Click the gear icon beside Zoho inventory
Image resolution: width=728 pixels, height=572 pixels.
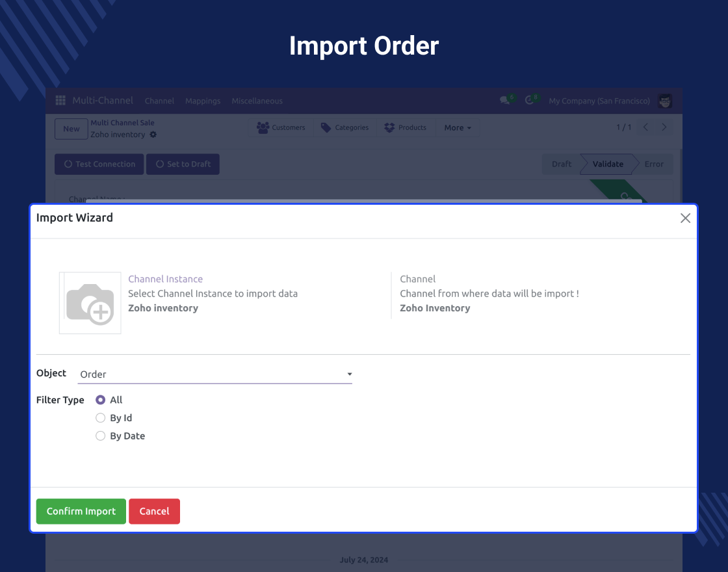(153, 135)
